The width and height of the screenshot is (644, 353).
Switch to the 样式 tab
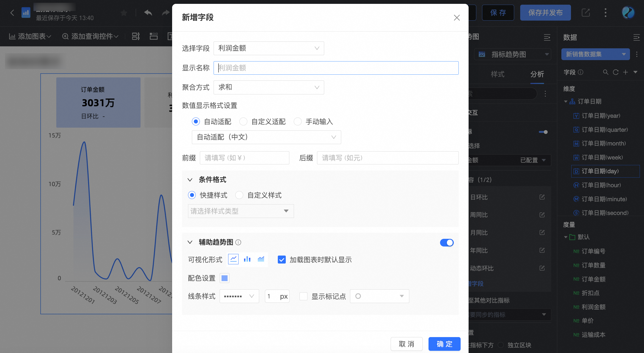[497, 74]
